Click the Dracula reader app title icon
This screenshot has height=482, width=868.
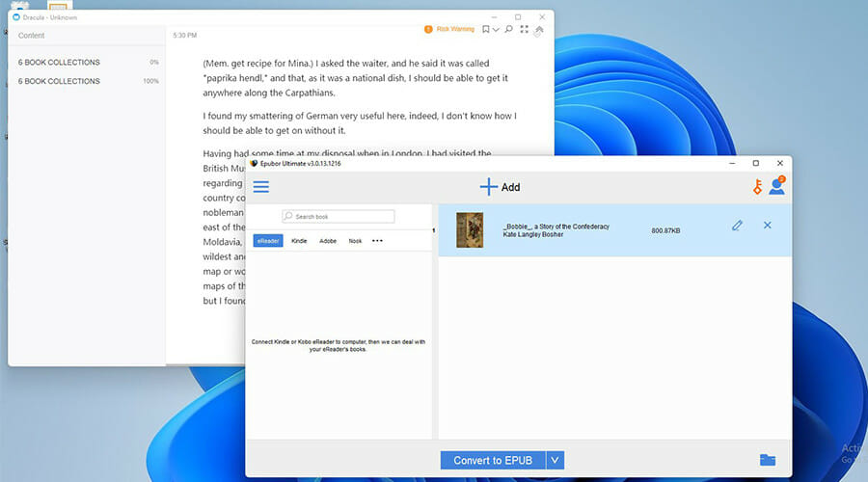pos(16,17)
